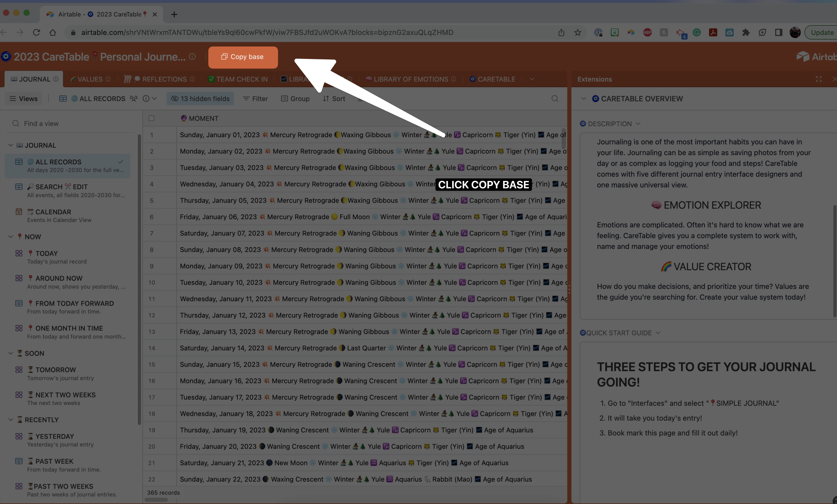
Task: Click the address bar URL
Action: [x=267, y=33]
